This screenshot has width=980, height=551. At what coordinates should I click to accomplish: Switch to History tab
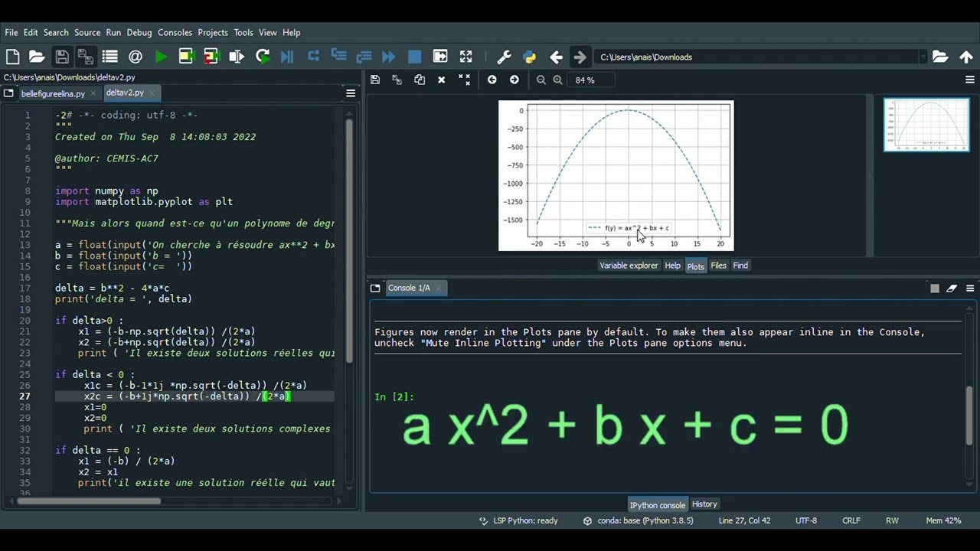click(x=704, y=504)
